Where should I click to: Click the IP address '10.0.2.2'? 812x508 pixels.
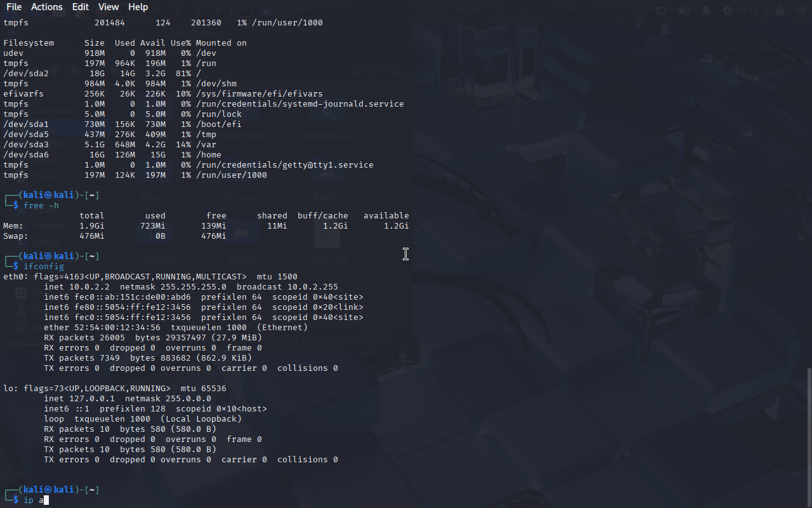pyautogui.click(x=89, y=287)
